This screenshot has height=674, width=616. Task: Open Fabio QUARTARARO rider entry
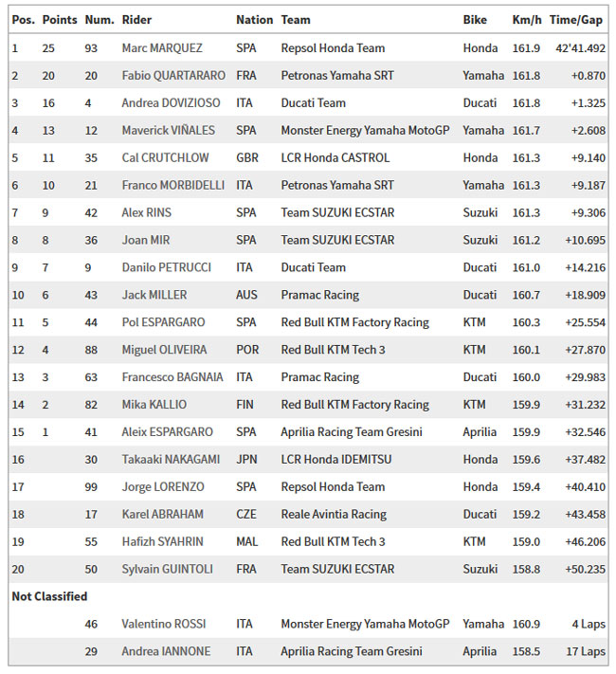point(173,75)
